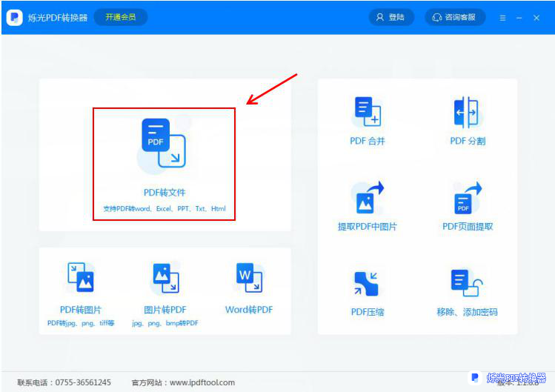Visit the www.ipdftool.com website link
This screenshot has height=392, width=555.
pos(202,382)
